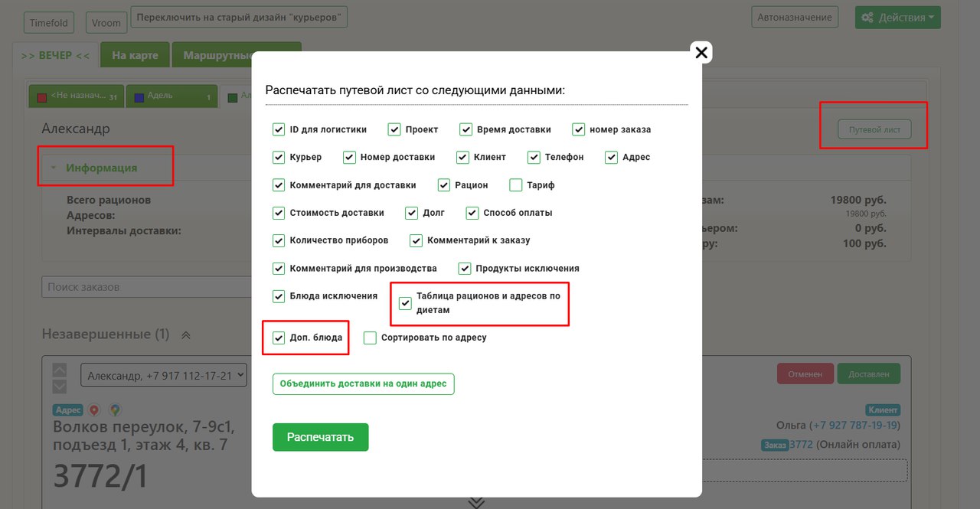980x509 pixels.
Task: Open the courier select showing Александр
Action: coord(164,375)
